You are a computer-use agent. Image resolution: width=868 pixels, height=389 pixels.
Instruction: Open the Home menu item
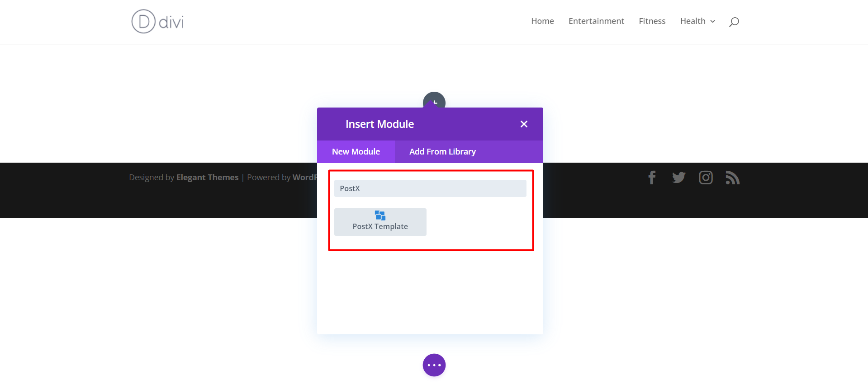(x=542, y=21)
